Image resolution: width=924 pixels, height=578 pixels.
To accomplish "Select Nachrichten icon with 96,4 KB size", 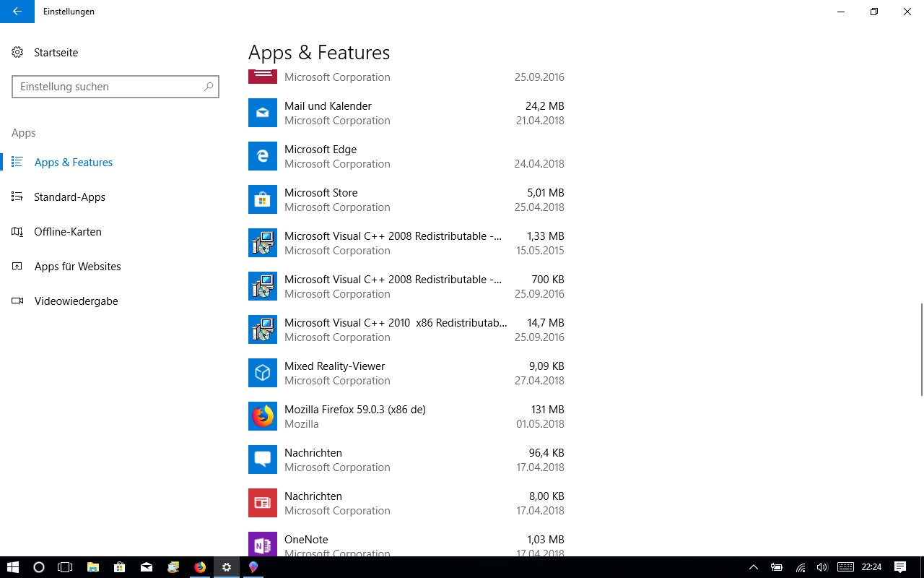I will (263, 460).
